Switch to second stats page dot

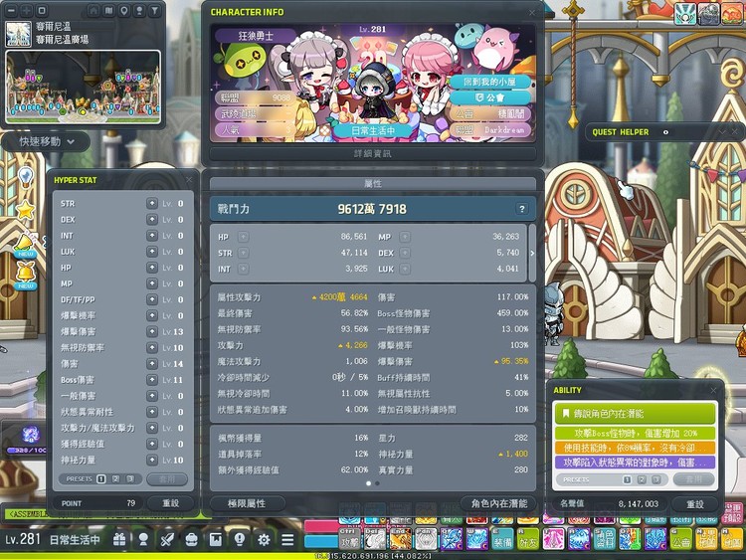pyautogui.click(x=377, y=483)
